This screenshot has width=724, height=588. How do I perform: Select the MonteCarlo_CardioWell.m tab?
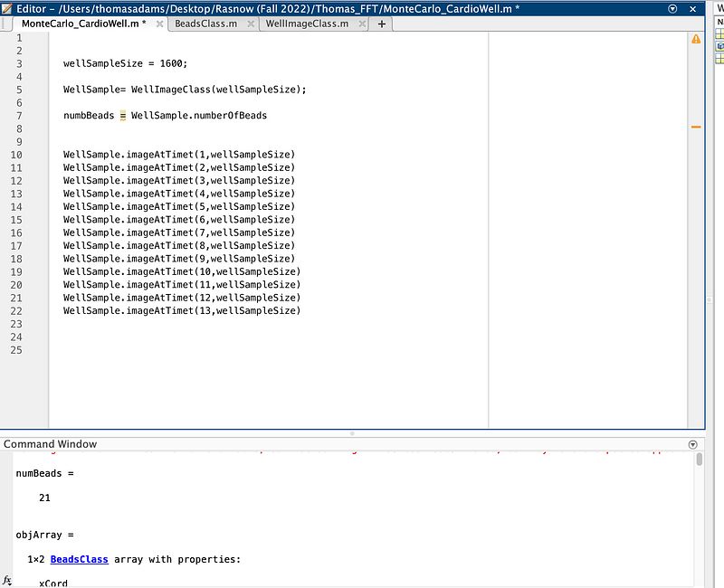point(83,24)
